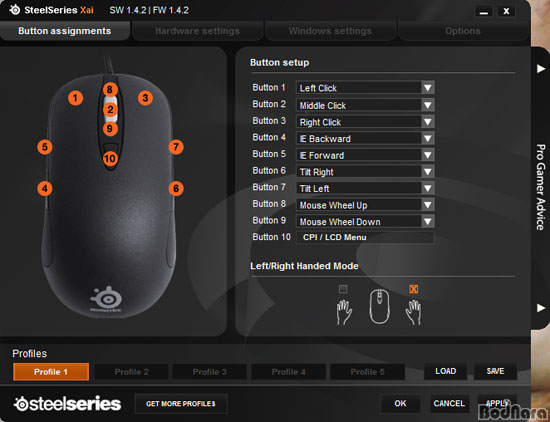
Task: Click side button marker 6
Action: [176, 189]
